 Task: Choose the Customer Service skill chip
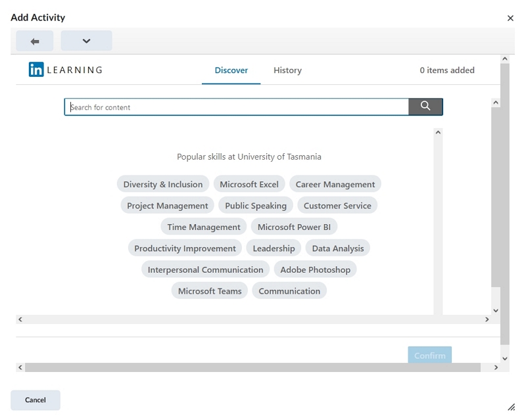337,206
